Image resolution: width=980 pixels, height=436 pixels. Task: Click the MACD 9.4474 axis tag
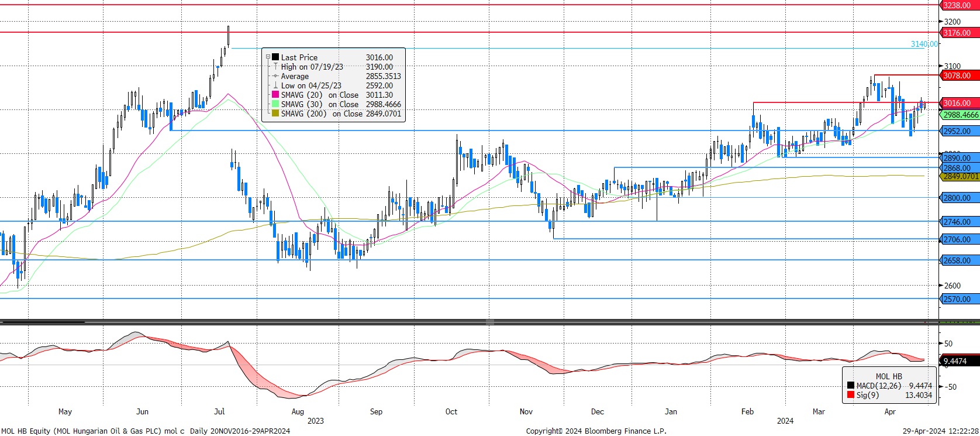point(959,361)
